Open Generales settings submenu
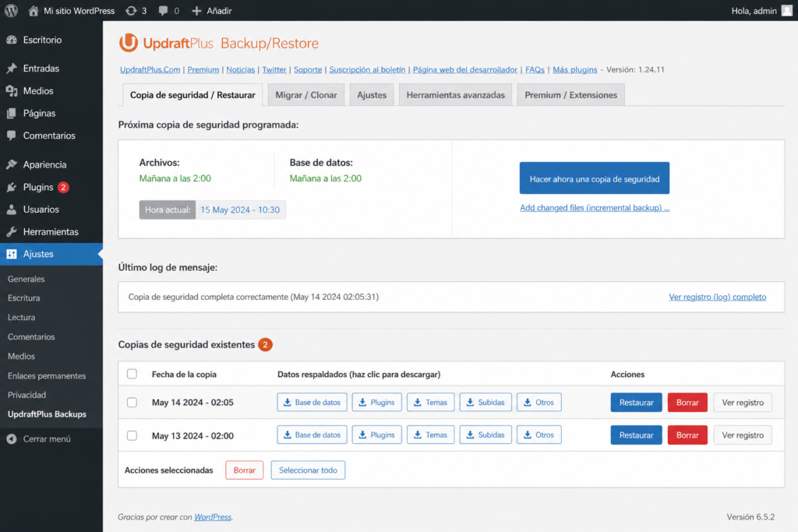The width and height of the screenshot is (798, 532). (26, 279)
